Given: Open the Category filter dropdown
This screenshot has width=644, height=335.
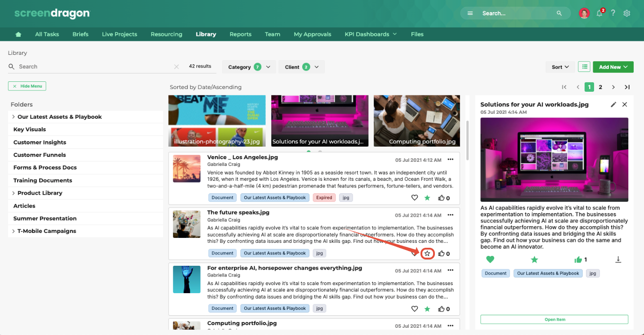Looking at the screenshot, I should click(x=249, y=67).
